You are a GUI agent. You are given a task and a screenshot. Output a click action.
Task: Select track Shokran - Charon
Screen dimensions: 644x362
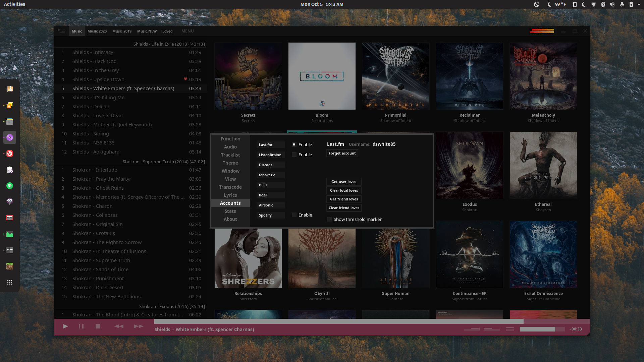click(x=130, y=206)
